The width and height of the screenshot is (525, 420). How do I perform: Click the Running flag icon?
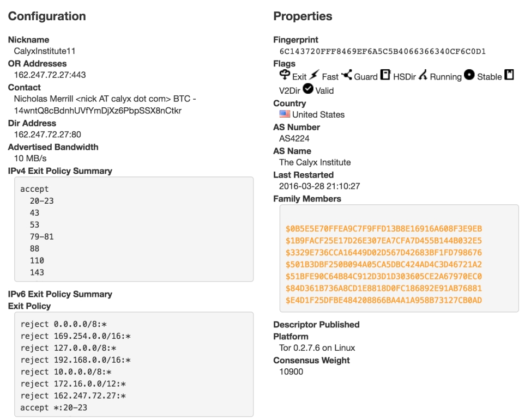(423, 76)
